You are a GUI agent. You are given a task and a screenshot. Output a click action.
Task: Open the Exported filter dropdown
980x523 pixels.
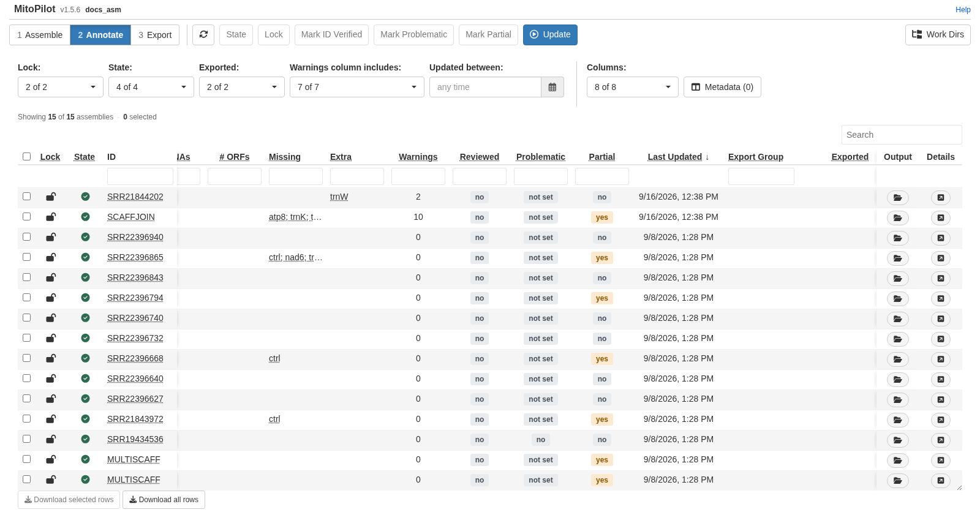pos(242,87)
